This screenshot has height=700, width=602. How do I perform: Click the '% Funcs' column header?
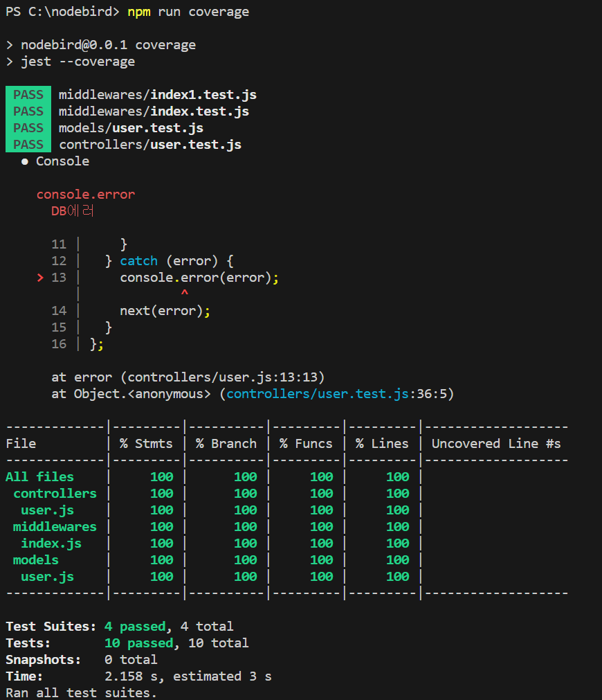pyautogui.click(x=306, y=444)
